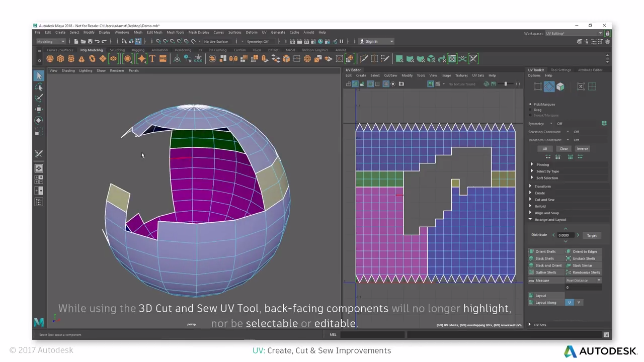Click the Orient Shells icon

(531, 251)
